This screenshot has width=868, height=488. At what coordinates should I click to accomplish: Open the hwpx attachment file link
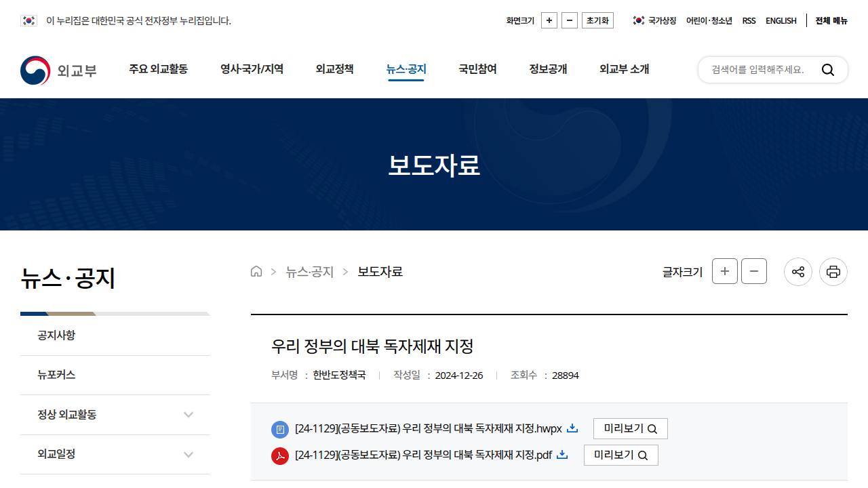[x=429, y=428]
